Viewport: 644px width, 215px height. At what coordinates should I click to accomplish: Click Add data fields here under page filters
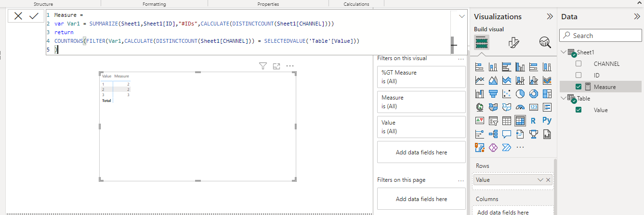[x=421, y=199]
